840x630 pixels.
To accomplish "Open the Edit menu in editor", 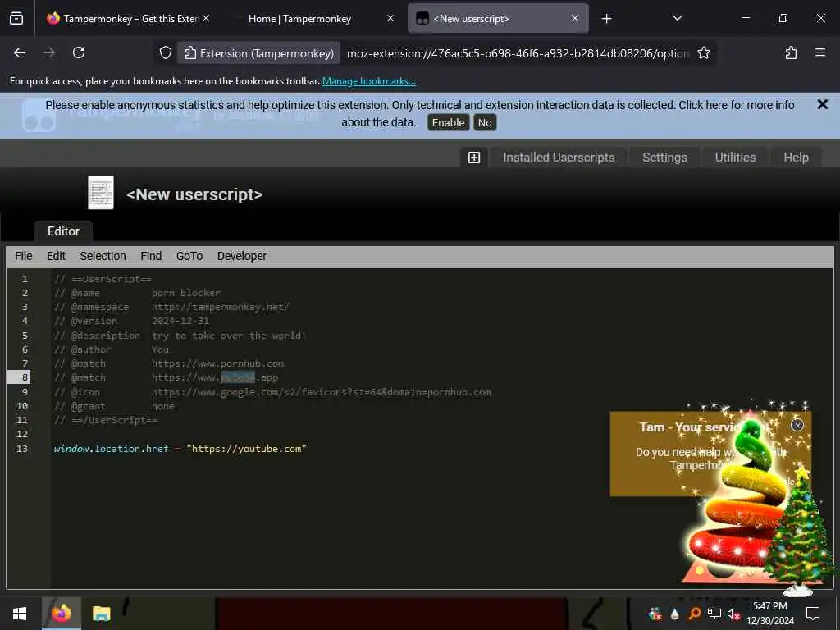I will click(x=56, y=256).
